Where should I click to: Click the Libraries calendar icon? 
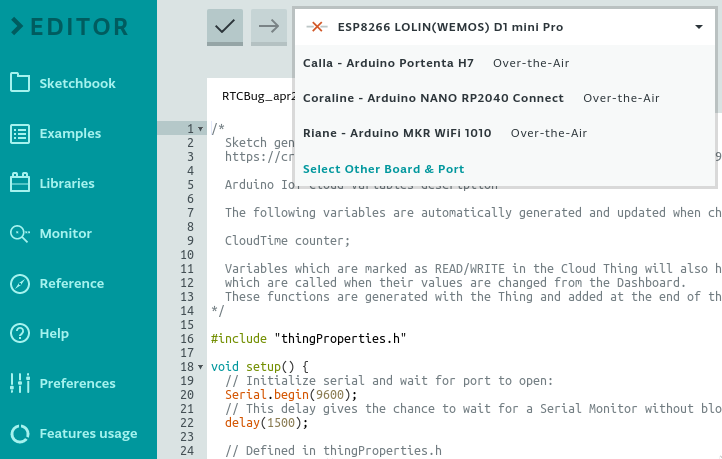[20, 182]
